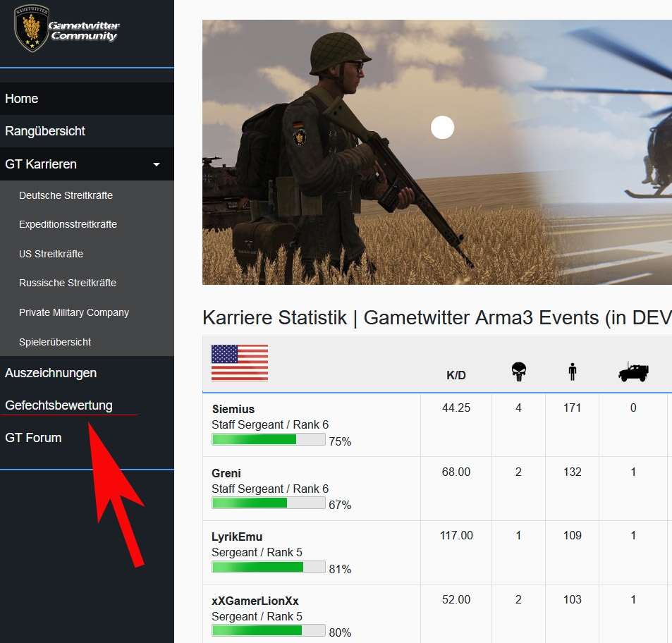Viewport: 672px width, 643px height.
Task: Click the Karriere Statistik page heading
Action: [437, 318]
